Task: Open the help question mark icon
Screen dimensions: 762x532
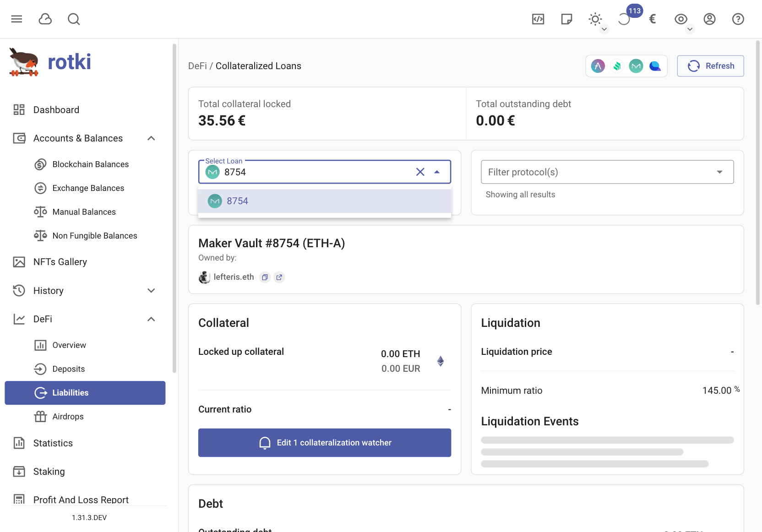Action: coord(738,19)
